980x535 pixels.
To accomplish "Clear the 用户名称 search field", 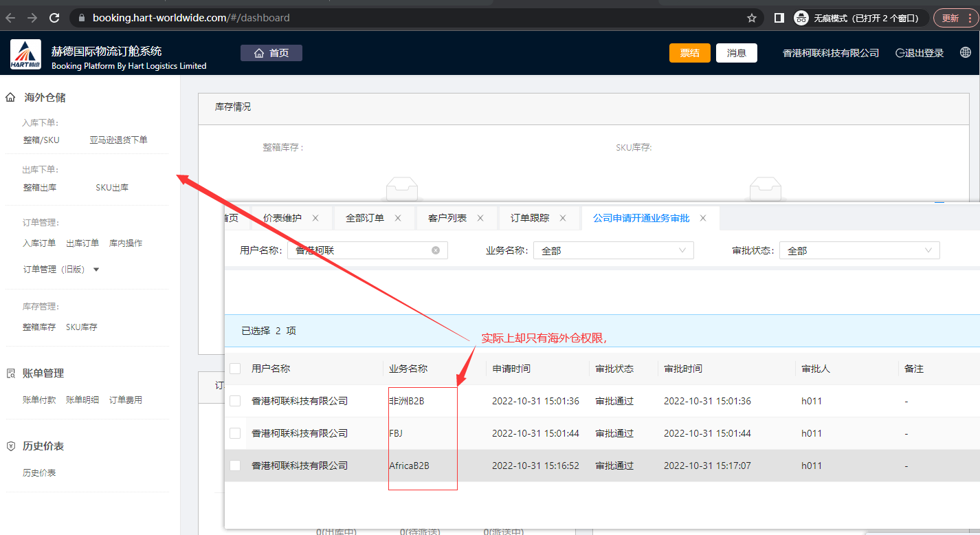I will click(436, 250).
